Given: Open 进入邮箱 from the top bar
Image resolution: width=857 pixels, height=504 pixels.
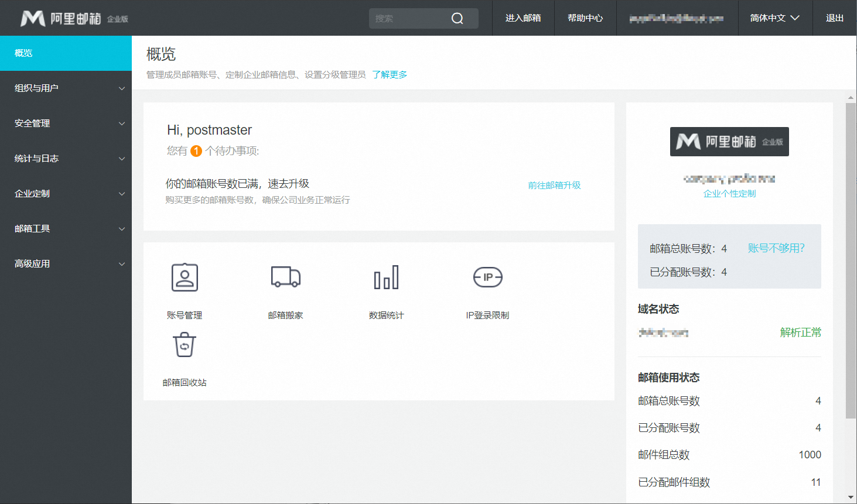Looking at the screenshot, I should (523, 18).
